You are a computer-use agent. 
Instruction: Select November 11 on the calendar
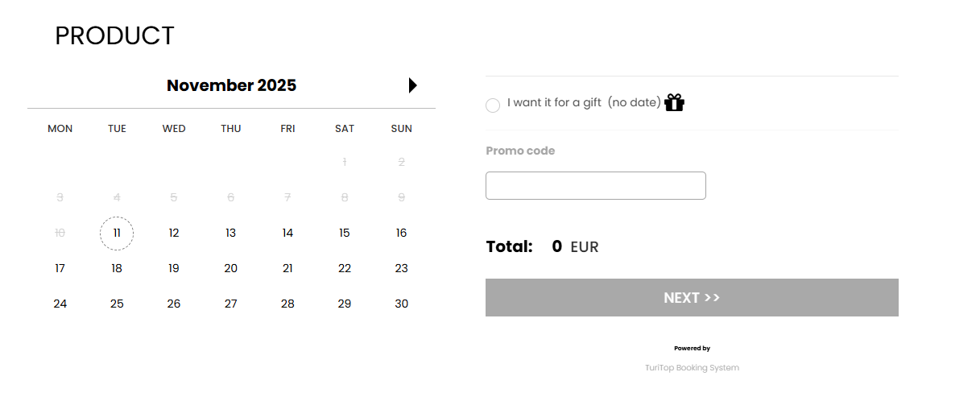pos(117,234)
